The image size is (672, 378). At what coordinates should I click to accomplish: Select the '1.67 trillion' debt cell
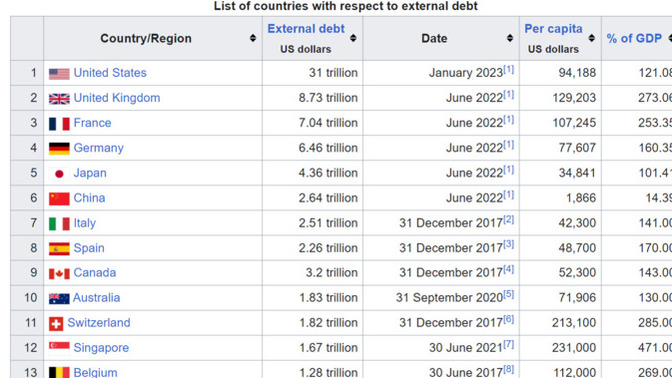tap(312, 348)
